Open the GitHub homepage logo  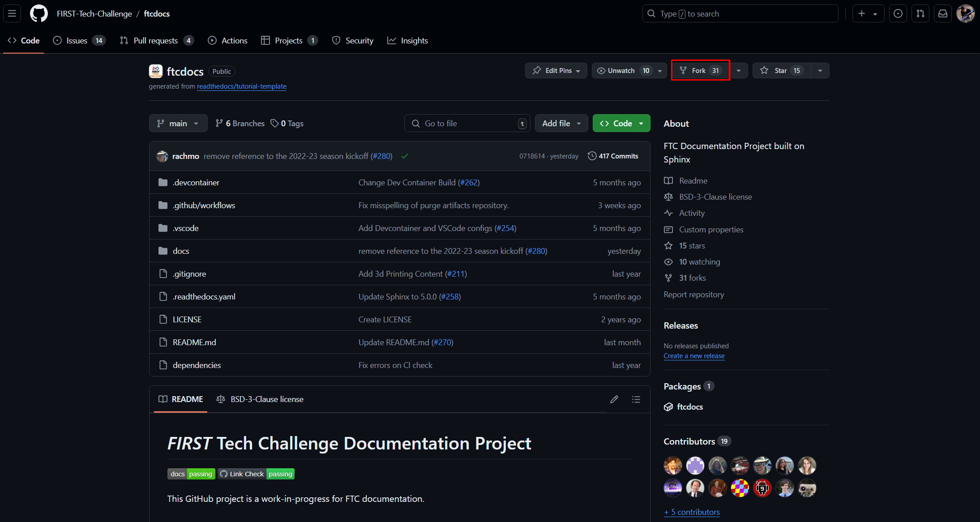tap(39, 14)
